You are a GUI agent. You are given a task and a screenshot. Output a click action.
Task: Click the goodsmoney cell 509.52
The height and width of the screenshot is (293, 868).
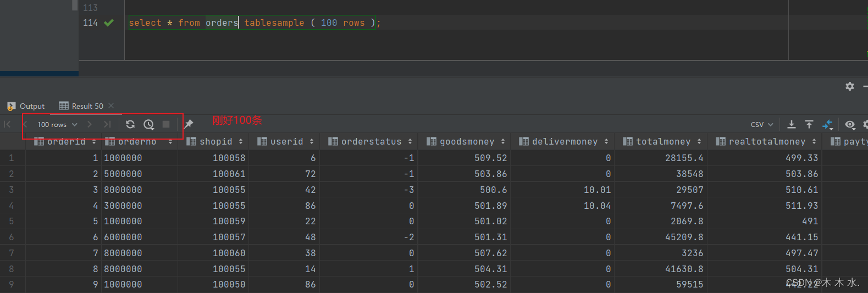pos(465,158)
